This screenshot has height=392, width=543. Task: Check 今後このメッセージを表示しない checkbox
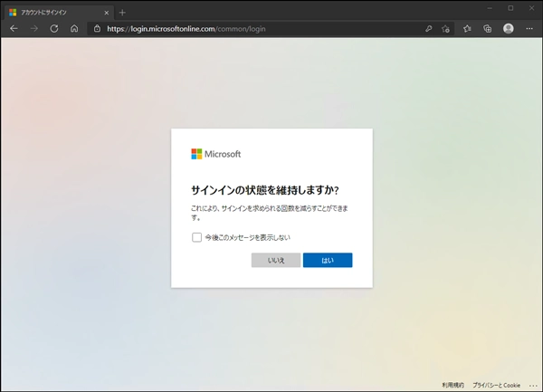(196, 237)
